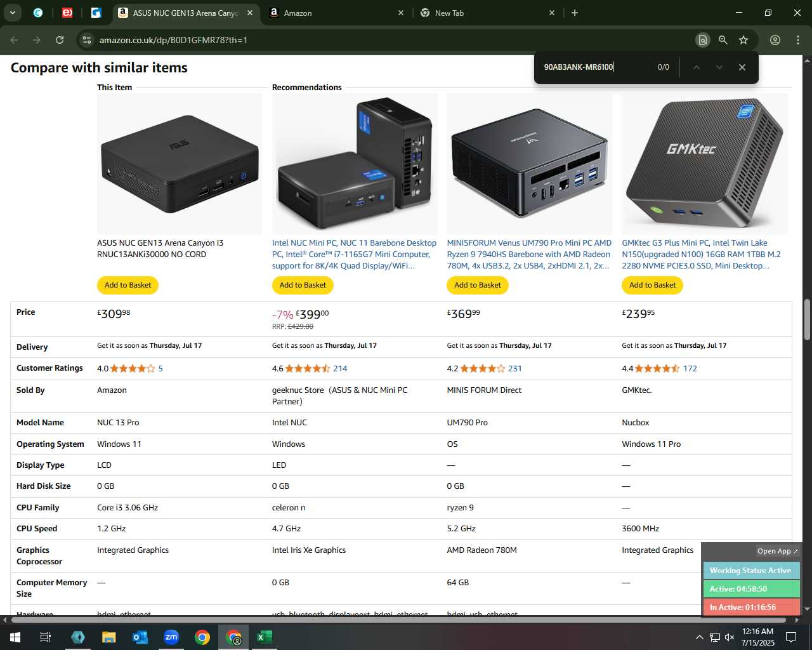Click the AMD Radeon 780M cell
The height and width of the screenshot is (650, 812).
[482, 550]
